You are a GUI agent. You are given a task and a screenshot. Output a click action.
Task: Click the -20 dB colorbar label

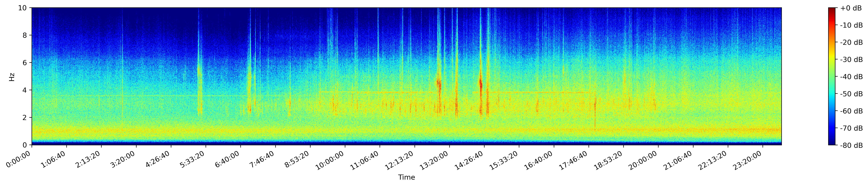[851, 42]
